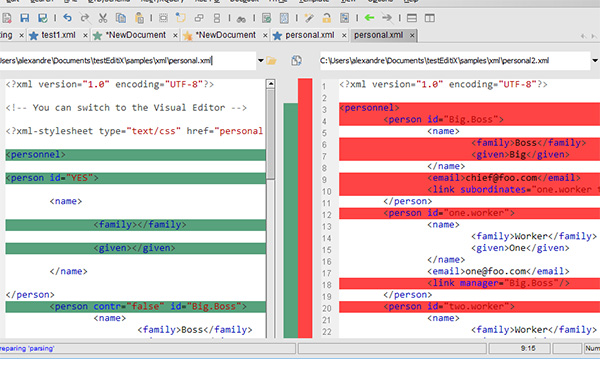Click the person id="YES" line
This screenshot has width=600, height=365.
(x=135, y=178)
